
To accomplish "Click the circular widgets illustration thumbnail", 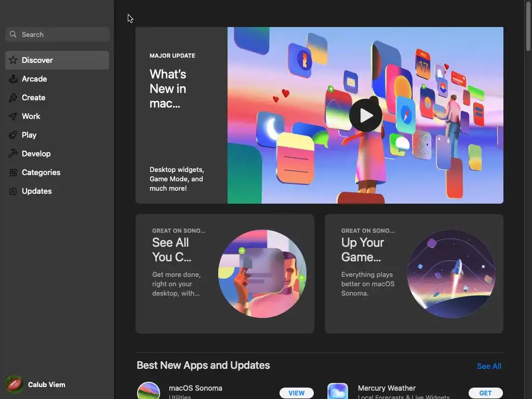I will pyautogui.click(x=262, y=274).
